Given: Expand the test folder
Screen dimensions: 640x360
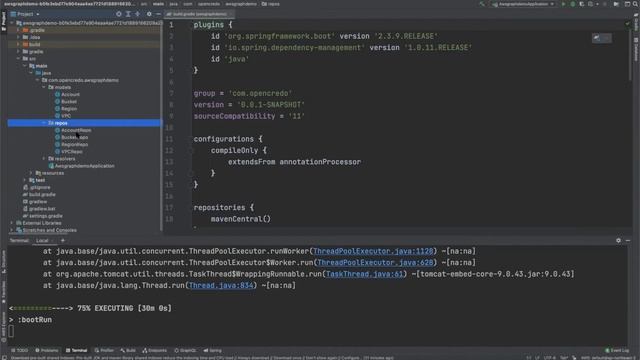Looking at the screenshot, I should pos(25,180).
